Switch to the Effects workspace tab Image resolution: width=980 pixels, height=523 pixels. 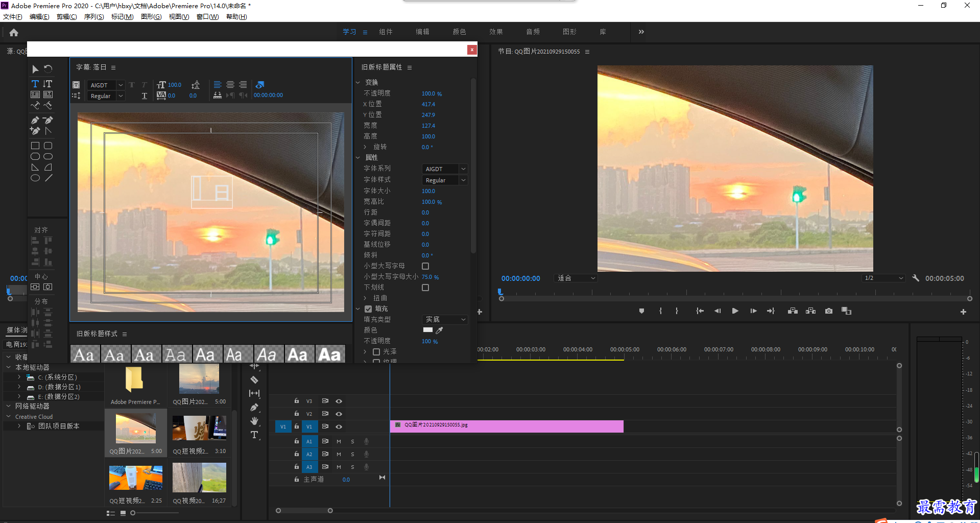click(x=496, y=32)
